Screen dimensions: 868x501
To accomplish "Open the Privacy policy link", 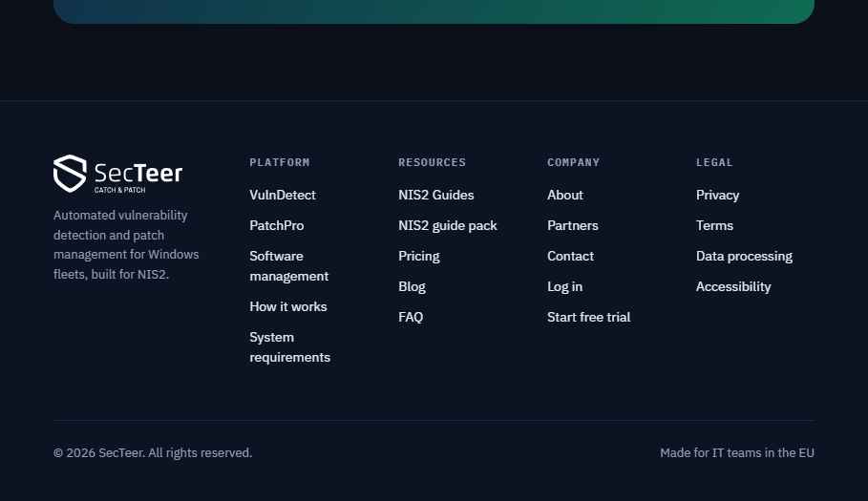I will 717,196.
